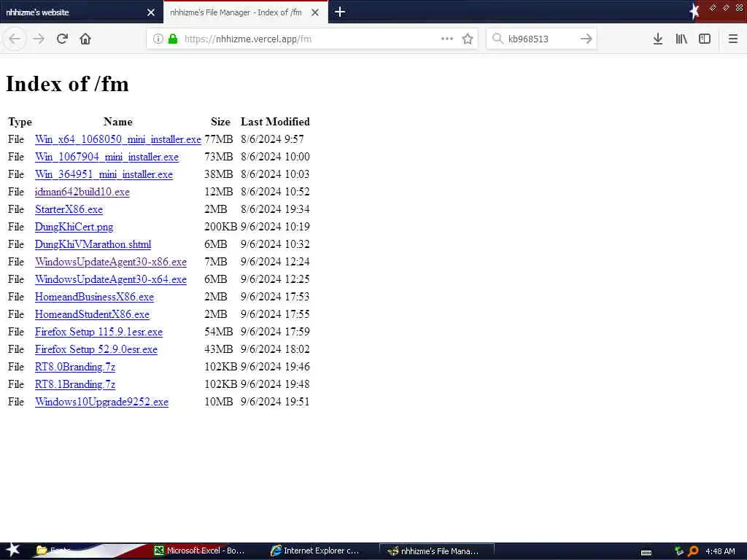Go forward with the forward arrow

(x=39, y=39)
